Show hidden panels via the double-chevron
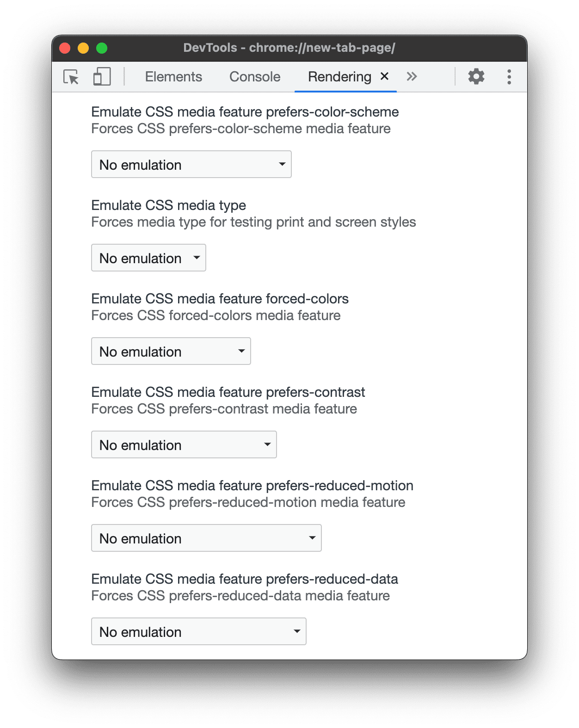 click(412, 76)
